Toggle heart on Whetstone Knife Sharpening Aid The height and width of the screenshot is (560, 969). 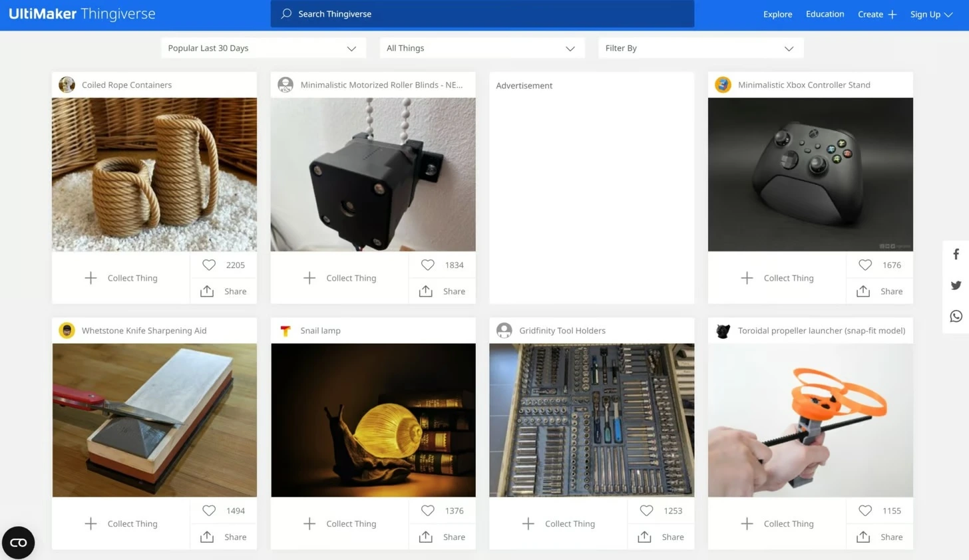pos(209,511)
